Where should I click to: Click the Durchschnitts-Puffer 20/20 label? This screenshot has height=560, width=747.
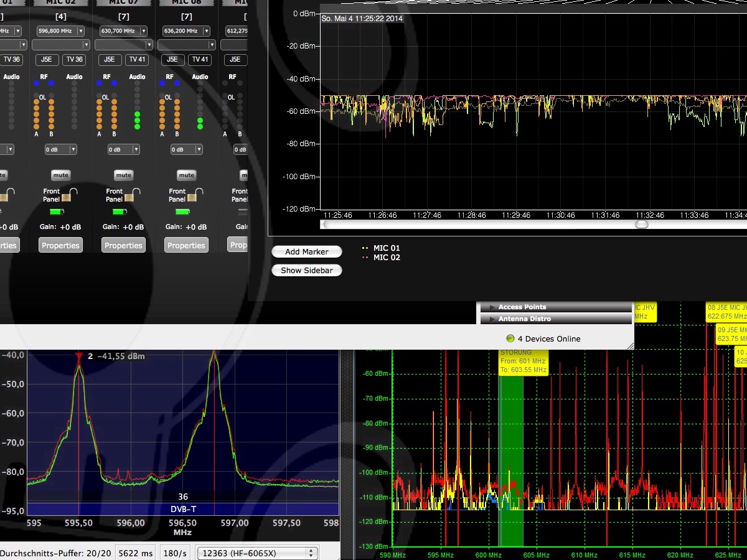point(56,553)
